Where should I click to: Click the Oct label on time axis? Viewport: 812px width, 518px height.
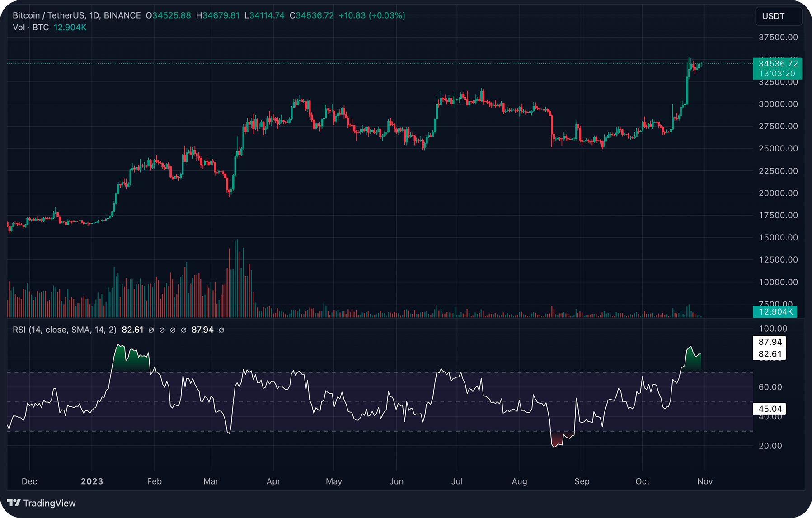click(x=643, y=481)
